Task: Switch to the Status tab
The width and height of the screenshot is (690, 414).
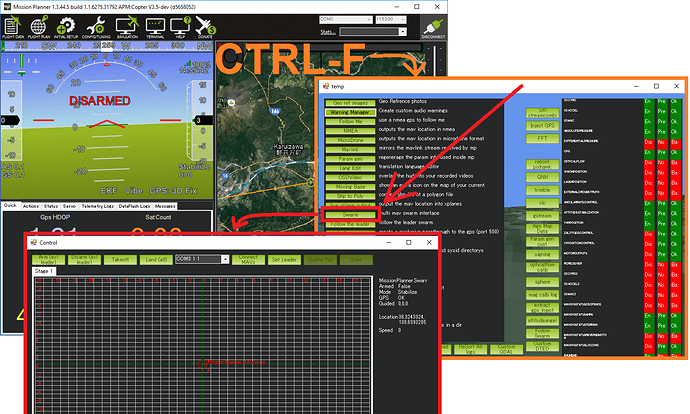Action: click(x=51, y=206)
